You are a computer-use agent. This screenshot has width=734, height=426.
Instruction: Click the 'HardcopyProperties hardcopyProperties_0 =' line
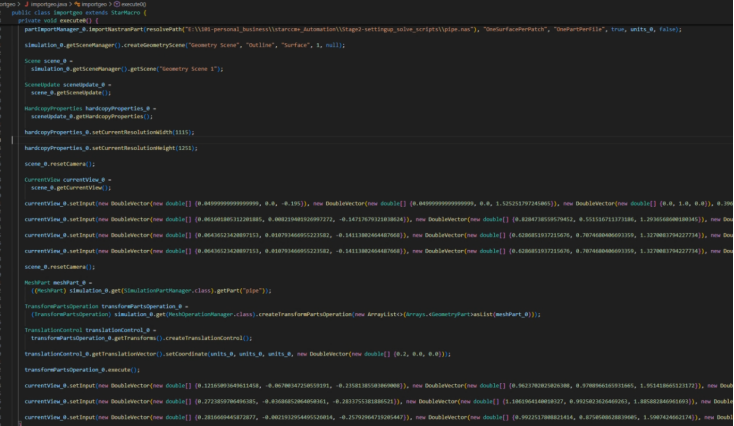click(90, 108)
